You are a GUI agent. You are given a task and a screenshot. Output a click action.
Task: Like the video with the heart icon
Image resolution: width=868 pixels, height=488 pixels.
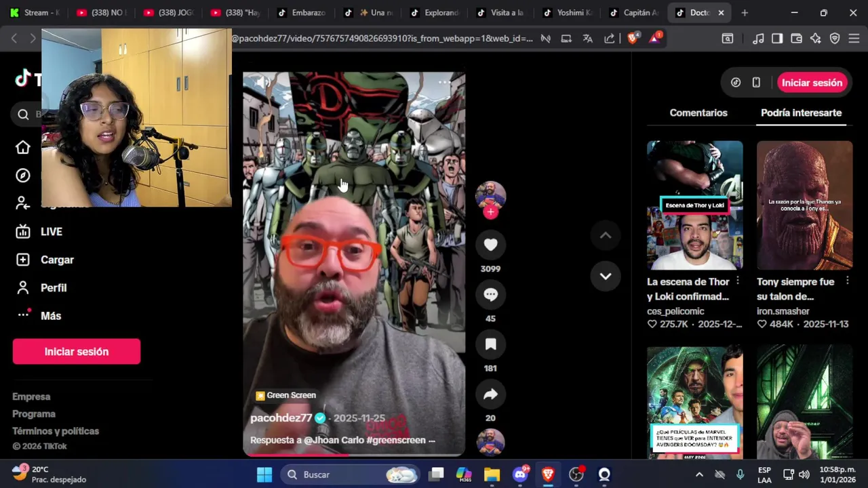(x=490, y=245)
